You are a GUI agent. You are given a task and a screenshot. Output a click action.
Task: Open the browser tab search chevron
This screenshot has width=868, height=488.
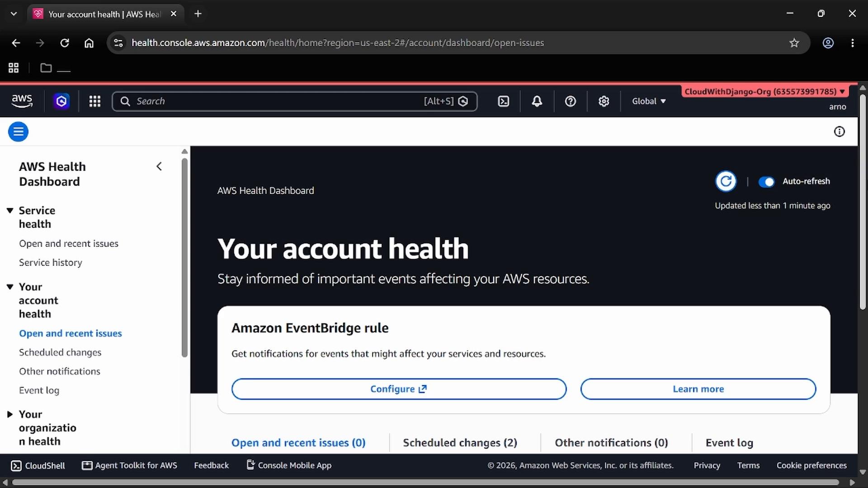[14, 14]
